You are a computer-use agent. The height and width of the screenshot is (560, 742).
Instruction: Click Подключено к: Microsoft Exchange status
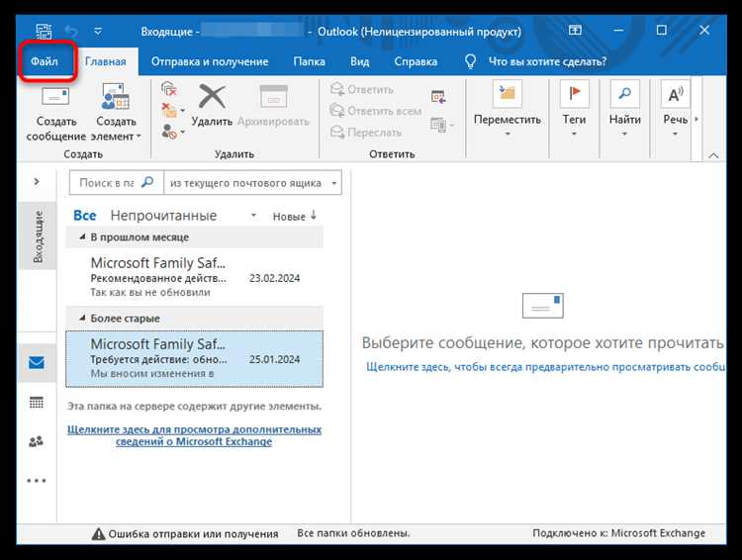[619, 533]
